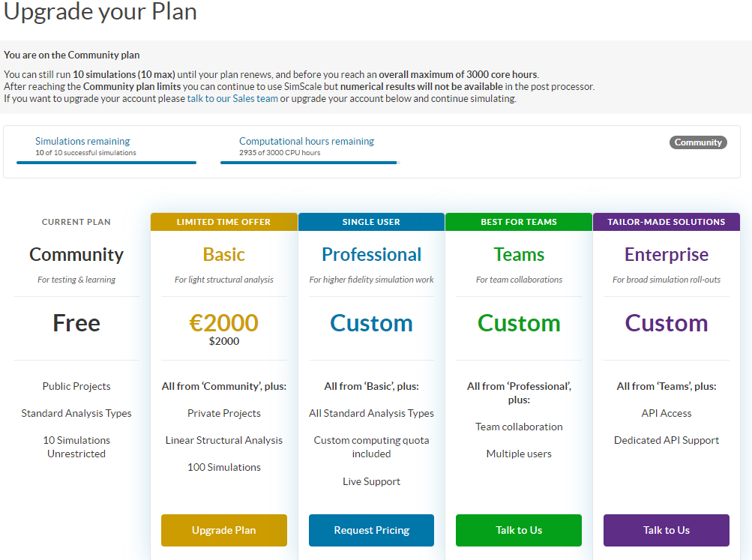
Task: Click the €2000 Basic price
Action: (x=223, y=322)
